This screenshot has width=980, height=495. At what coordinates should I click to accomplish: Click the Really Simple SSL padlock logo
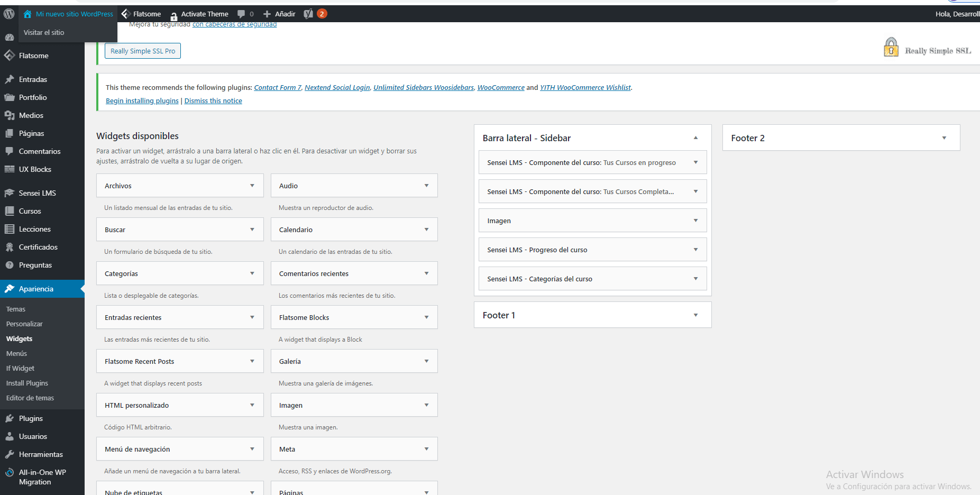click(x=891, y=47)
